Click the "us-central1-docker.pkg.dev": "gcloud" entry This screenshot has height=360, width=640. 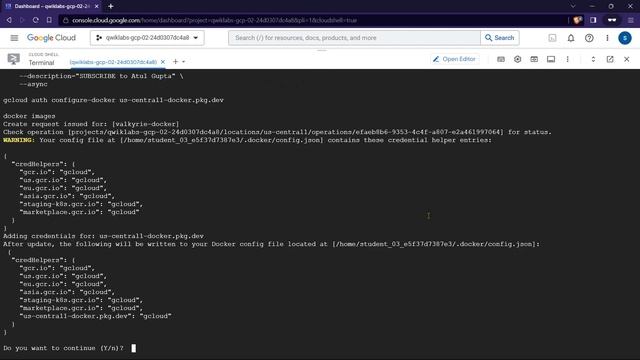96,316
